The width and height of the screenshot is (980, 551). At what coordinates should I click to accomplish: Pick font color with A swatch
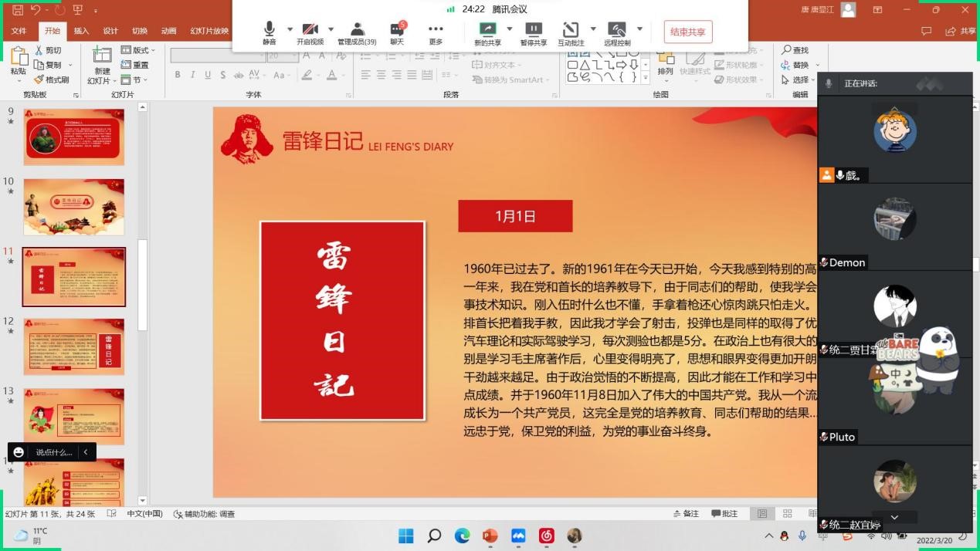tap(332, 75)
